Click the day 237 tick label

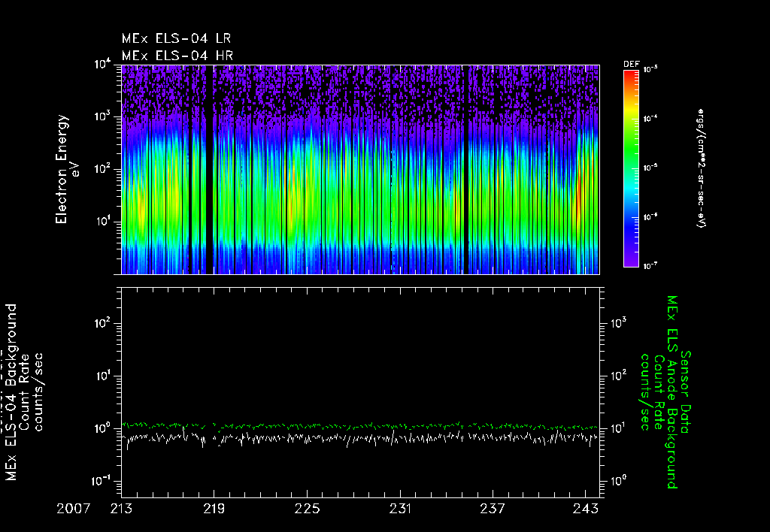tap(493, 509)
